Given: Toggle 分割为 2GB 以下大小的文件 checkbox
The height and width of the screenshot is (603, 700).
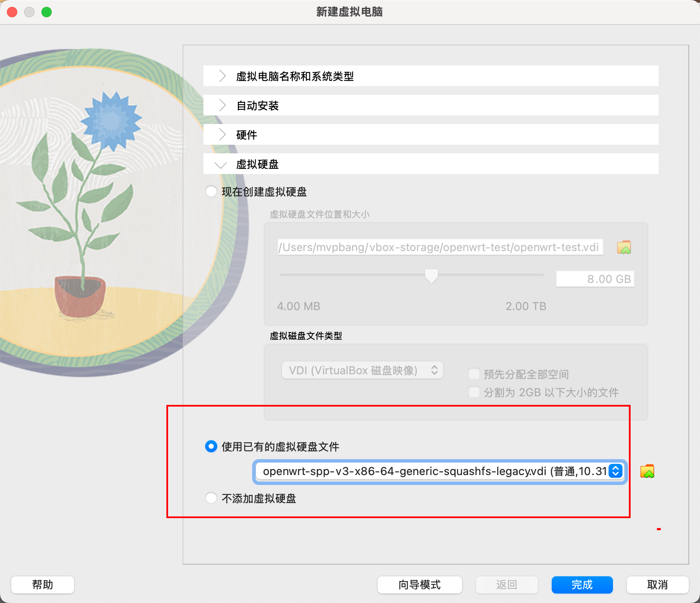Looking at the screenshot, I should pos(474,392).
